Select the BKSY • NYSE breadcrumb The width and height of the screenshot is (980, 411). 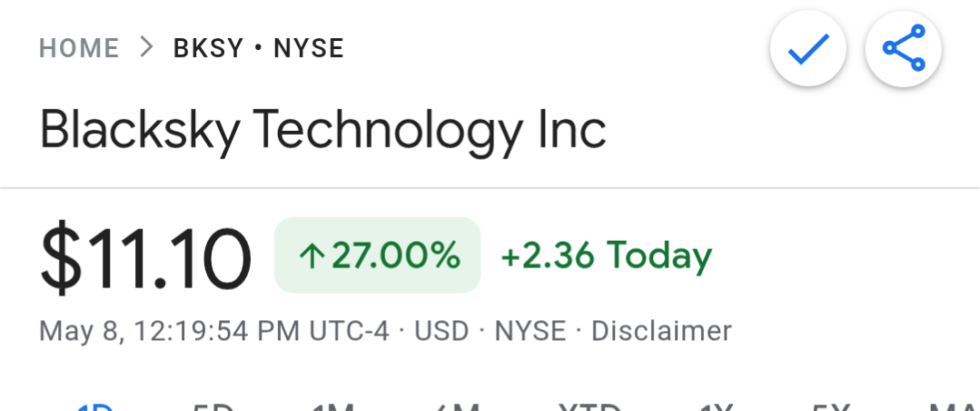259,48
